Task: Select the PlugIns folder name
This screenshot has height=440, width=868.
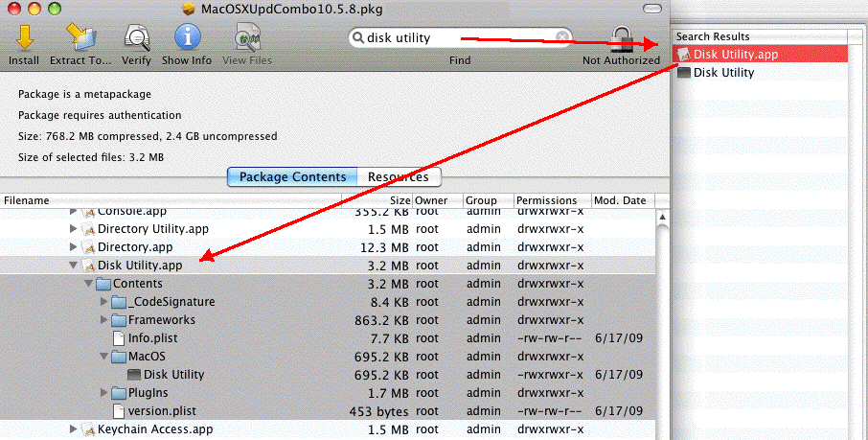Action: [148, 392]
